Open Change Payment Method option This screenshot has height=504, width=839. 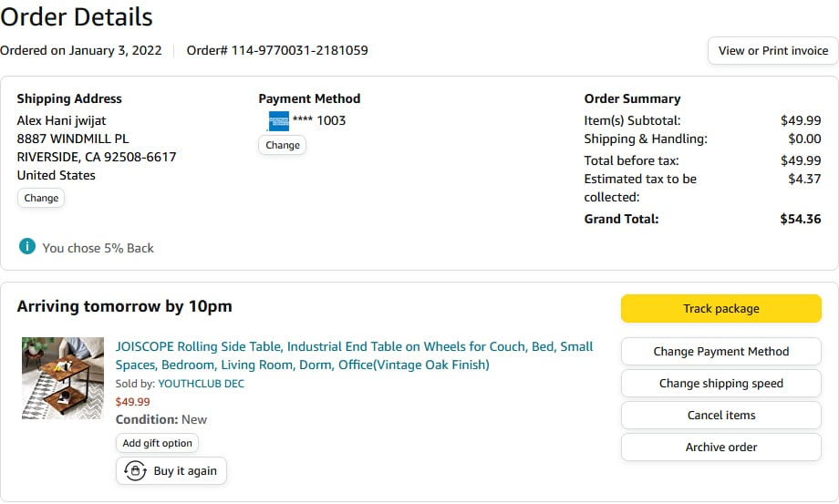(x=720, y=352)
